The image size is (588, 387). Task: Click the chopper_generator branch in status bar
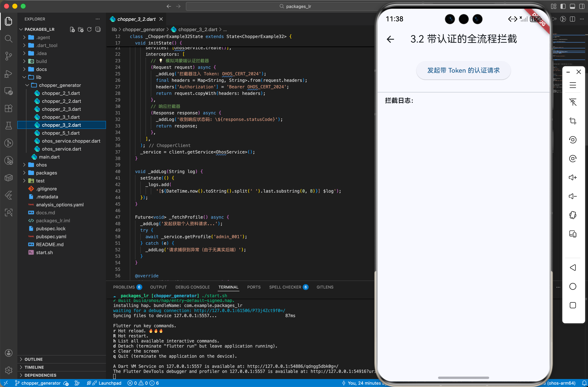(41, 383)
